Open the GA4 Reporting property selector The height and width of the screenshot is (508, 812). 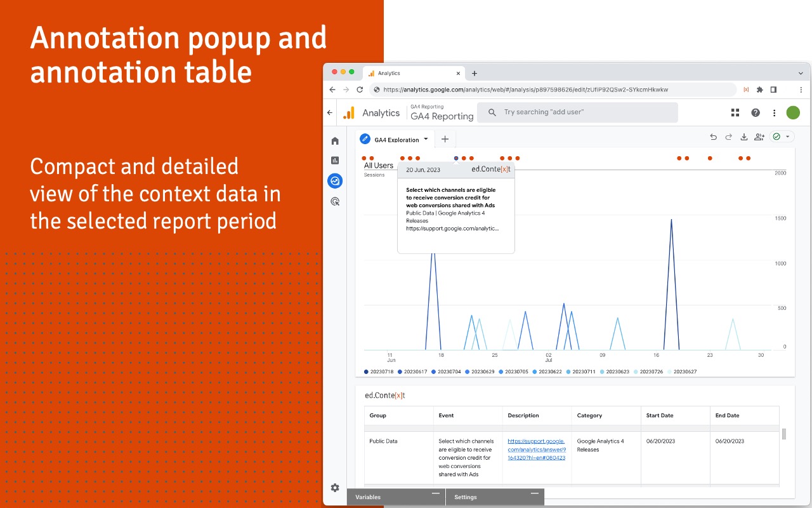point(442,112)
